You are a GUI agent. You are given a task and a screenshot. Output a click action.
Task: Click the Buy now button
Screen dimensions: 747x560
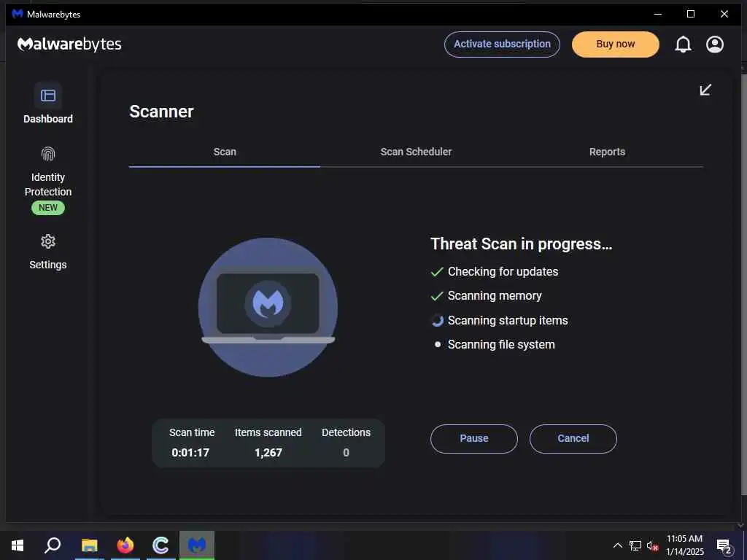pos(616,44)
